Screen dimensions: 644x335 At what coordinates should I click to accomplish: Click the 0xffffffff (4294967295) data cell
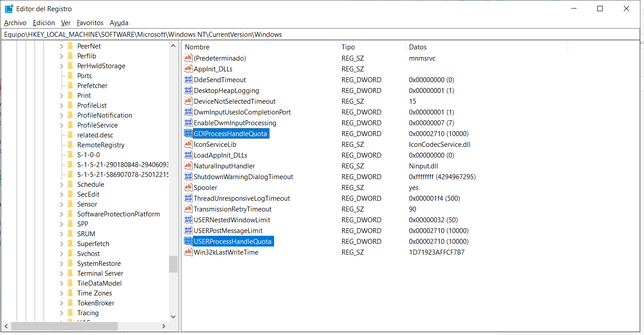(x=442, y=176)
